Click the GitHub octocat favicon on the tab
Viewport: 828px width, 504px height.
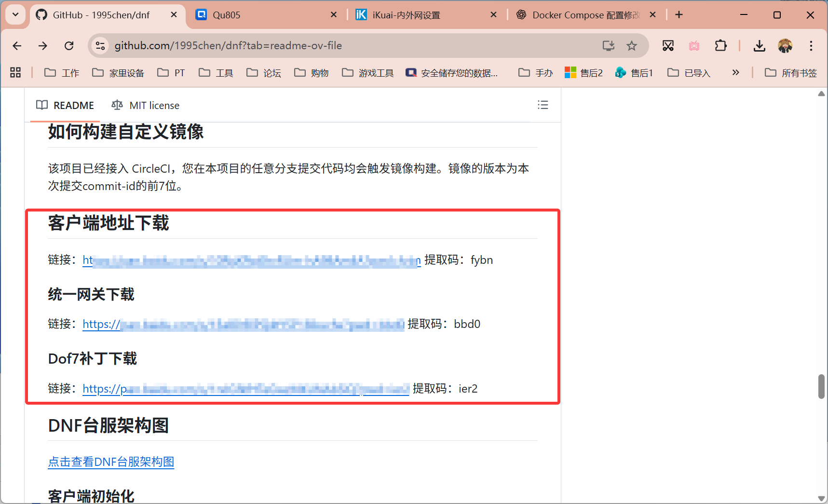tap(41, 14)
